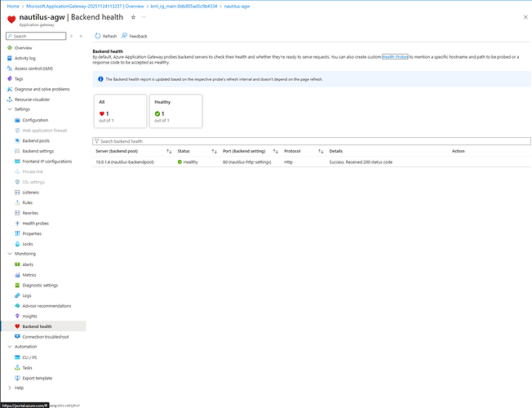Sort by Server (backend pool) column arrows
The width and height of the screenshot is (532, 408).
(169, 152)
